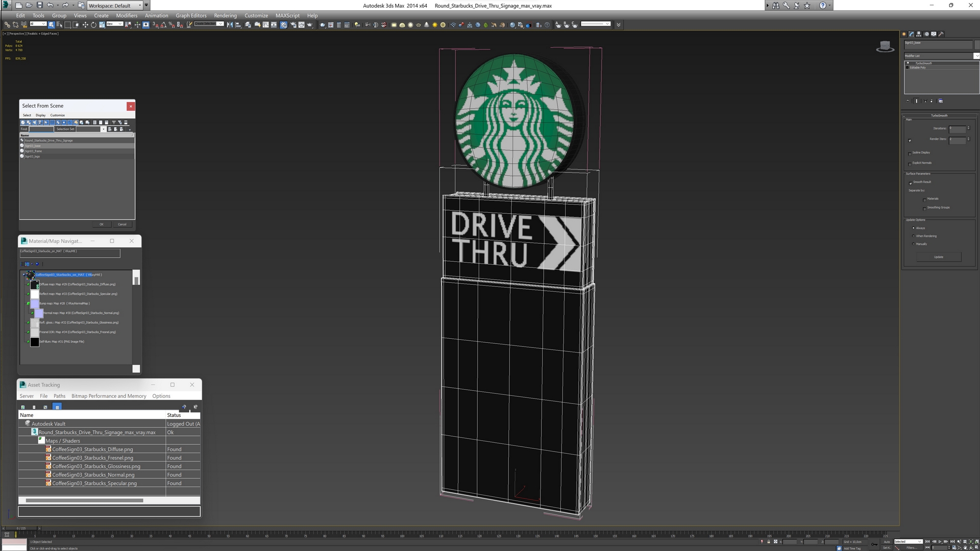Expand the main toolbar overflow chevron
Image resolution: width=980 pixels, height=551 pixels.
(x=618, y=24)
